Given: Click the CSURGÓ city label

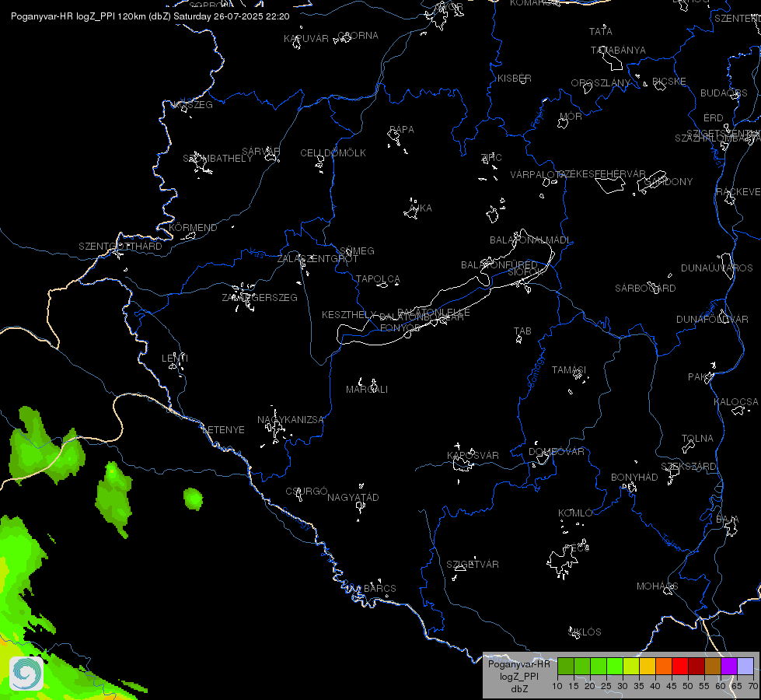Looking at the screenshot, I should (x=306, y=491).
